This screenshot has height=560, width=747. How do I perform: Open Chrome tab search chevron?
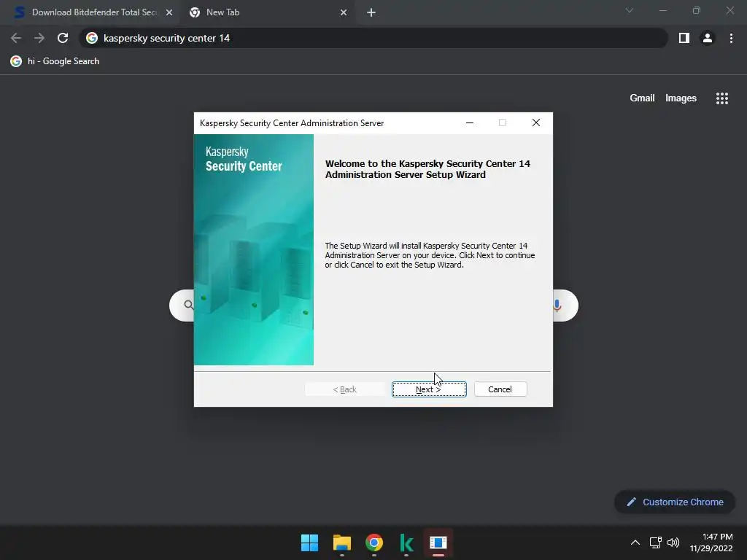coord(630,10)
